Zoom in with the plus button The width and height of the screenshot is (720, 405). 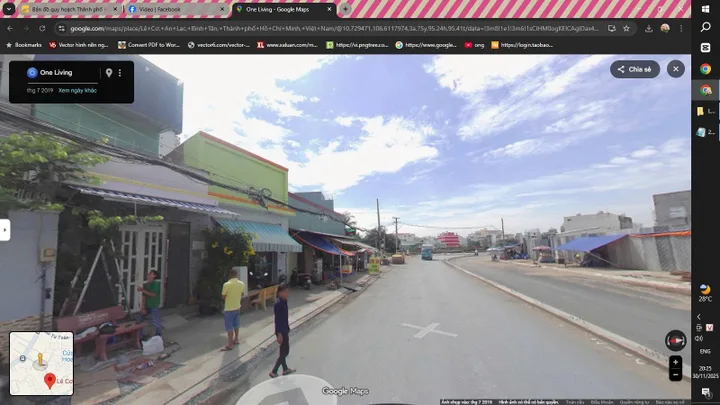tap(675, 362)
